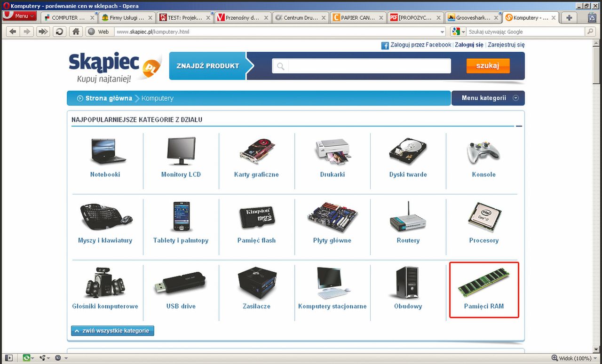Open the Widok (100%) zoom dropdown
The width and height of the screenshot is (602, 364).
pos(574,358)
